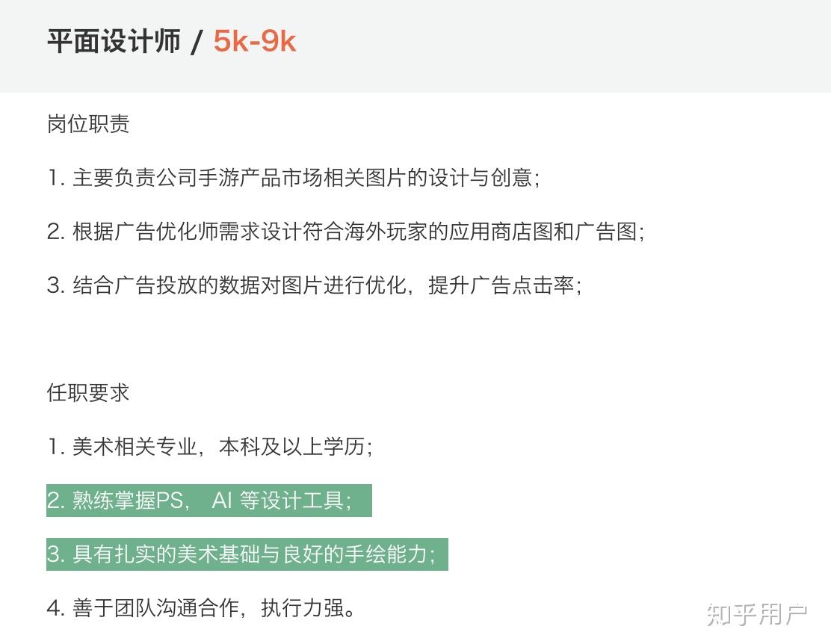Click the words 执行力强
831x644 pixels.
tap(303, 608)
